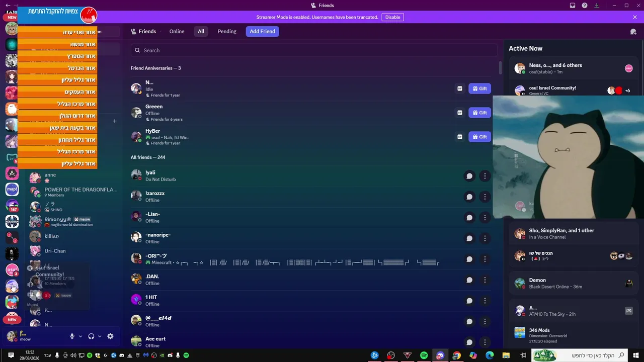The image size is (644, 362).
Task: Select the @___el4d friend row
Action: 310,321
